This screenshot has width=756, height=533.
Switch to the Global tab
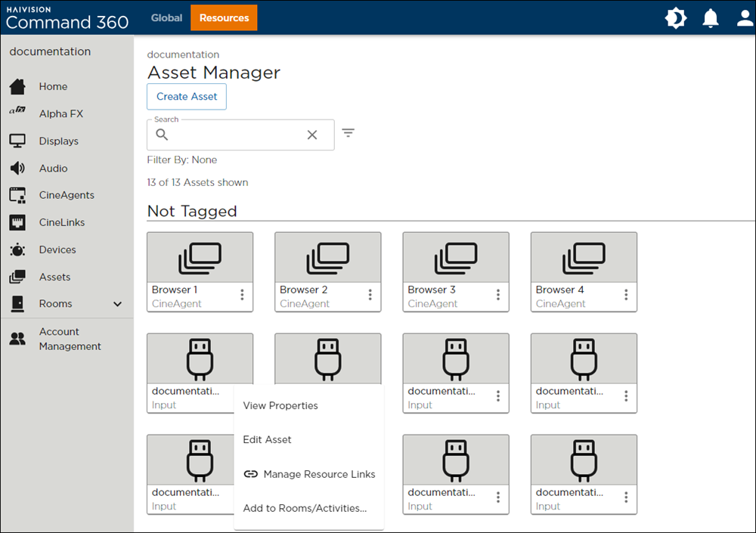tap(166, 17)
